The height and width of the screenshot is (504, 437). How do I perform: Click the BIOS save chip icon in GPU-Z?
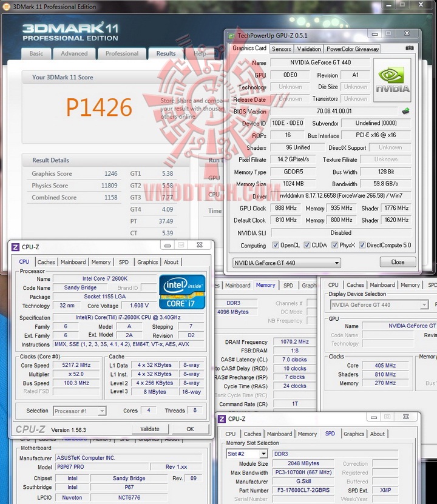click(x=406, y=111)
